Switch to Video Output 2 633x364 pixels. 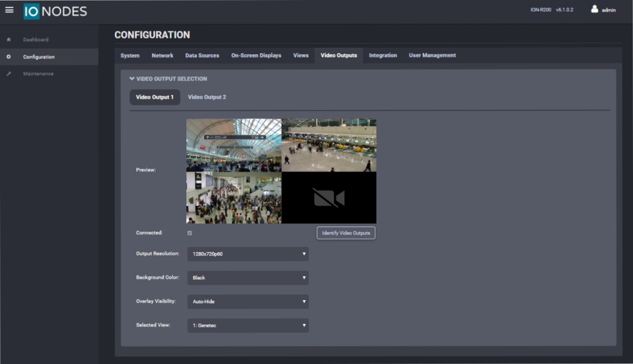[x=208, y=96]
